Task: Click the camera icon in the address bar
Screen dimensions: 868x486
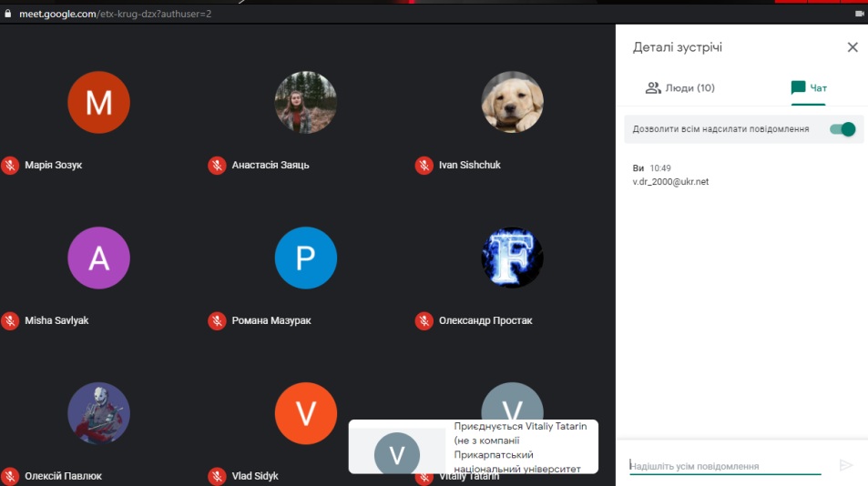Action: click(858, 14)
